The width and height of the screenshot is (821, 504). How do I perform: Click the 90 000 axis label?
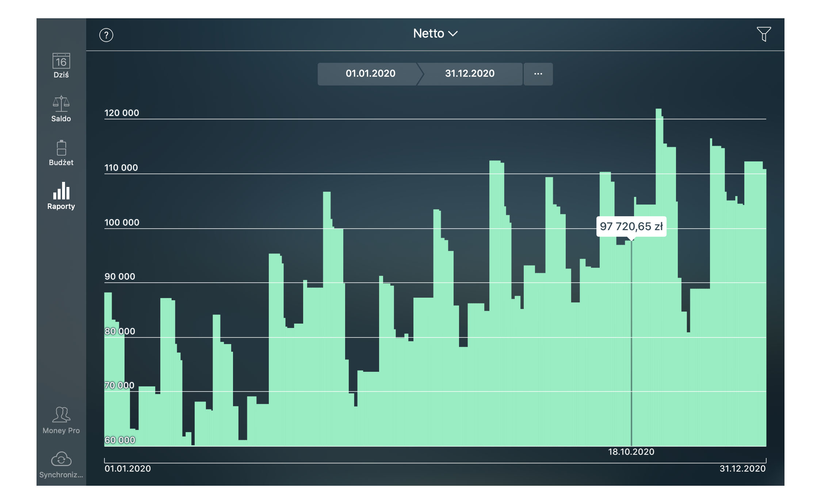[120, 276]
